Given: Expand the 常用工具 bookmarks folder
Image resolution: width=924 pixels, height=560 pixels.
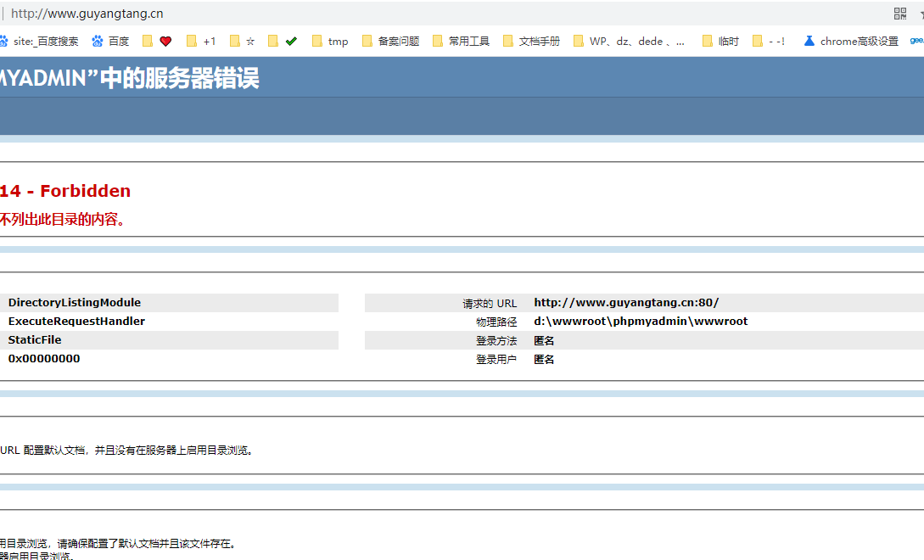Looking at the screenshot, I should pos(461,40).
